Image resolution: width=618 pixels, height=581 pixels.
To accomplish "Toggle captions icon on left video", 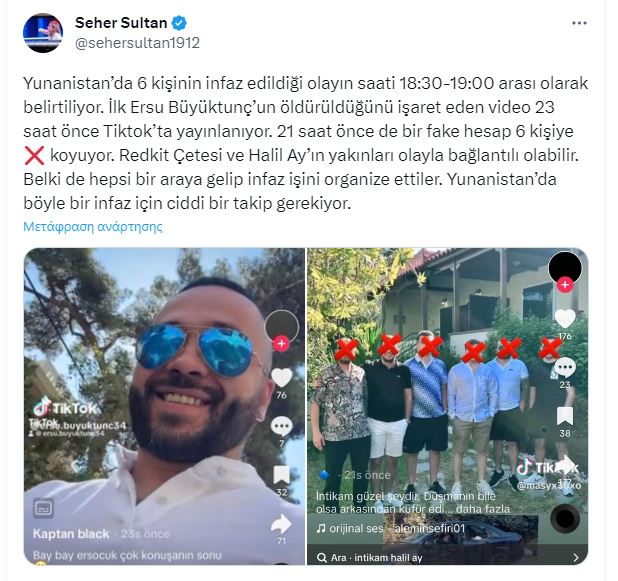I will 43,508.
